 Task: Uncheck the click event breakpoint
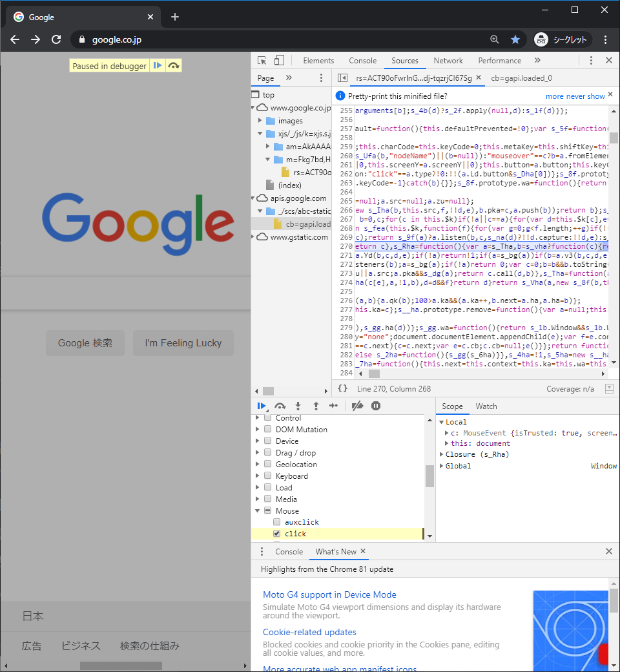[277, 534]
